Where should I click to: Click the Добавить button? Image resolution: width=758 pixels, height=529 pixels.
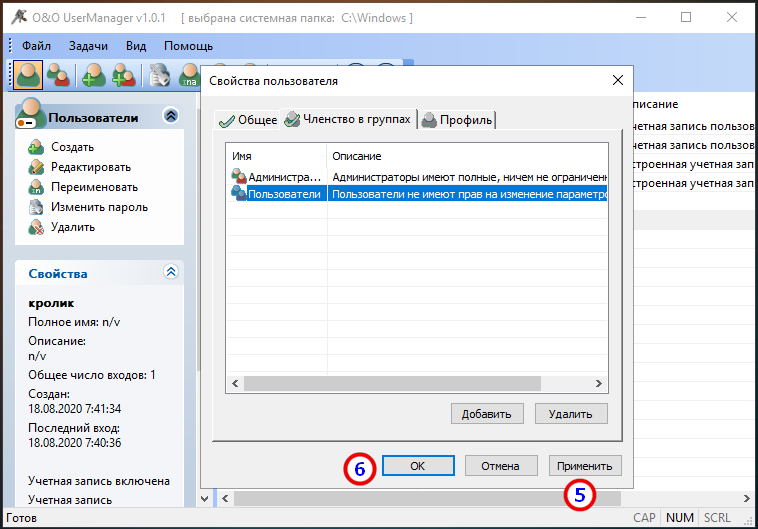tap(487, 414)
